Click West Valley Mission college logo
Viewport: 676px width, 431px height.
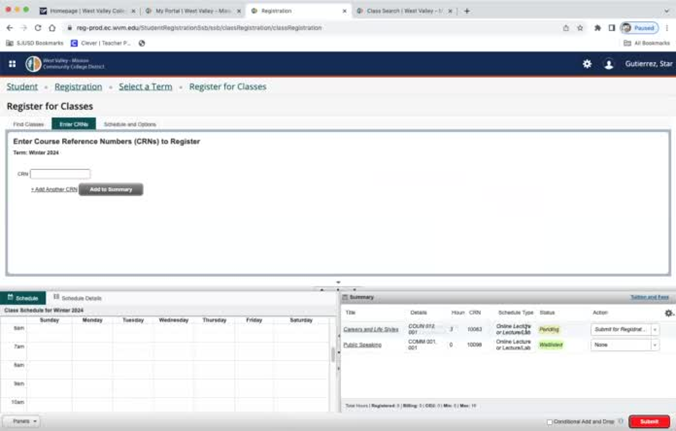[34, 64]
